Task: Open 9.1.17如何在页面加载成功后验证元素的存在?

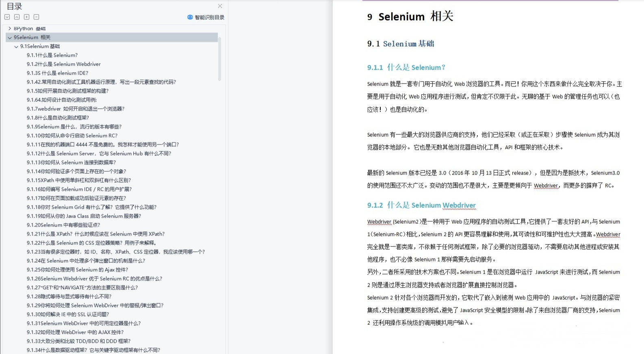Action: [x=76, y=198]
